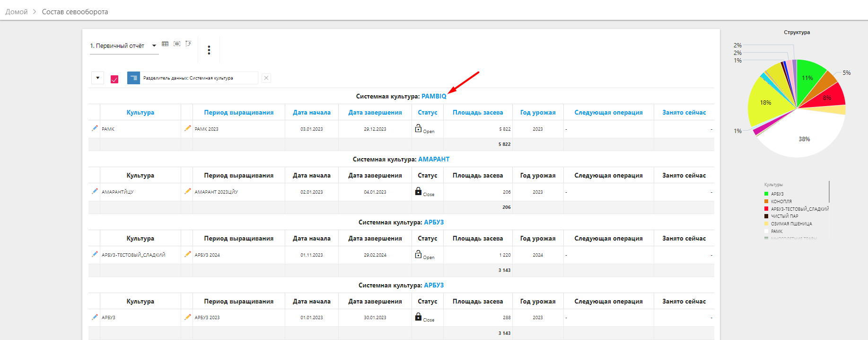The width and height of the screenshot is (868, 340).
Task: Toggle ЧИСТЫЙ ПАР legend entry
Action: tap(784, 216)
